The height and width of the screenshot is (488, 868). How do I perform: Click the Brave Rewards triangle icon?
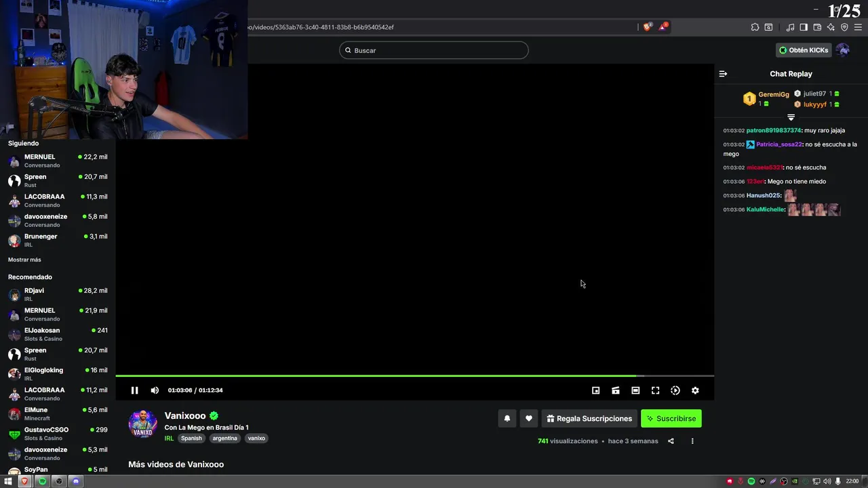coord(663,27)
